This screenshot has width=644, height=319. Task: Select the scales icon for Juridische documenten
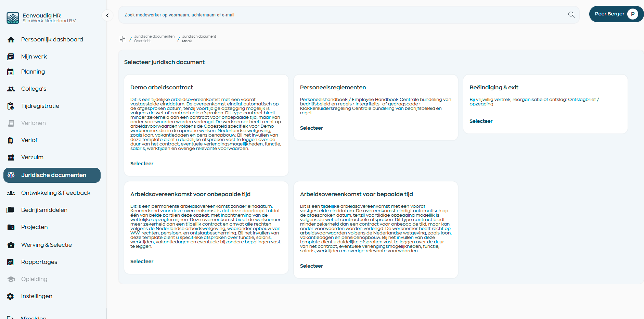[11, 175]
